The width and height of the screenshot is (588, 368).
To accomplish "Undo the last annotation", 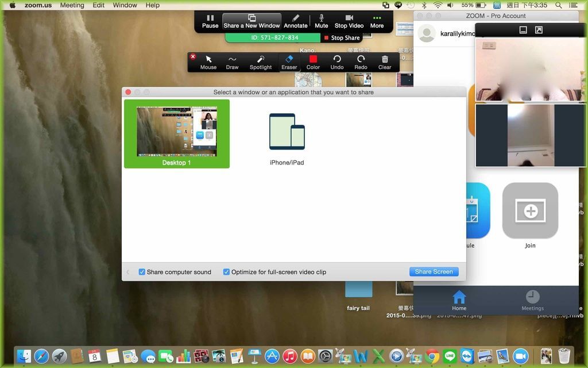I will point(337,62).
